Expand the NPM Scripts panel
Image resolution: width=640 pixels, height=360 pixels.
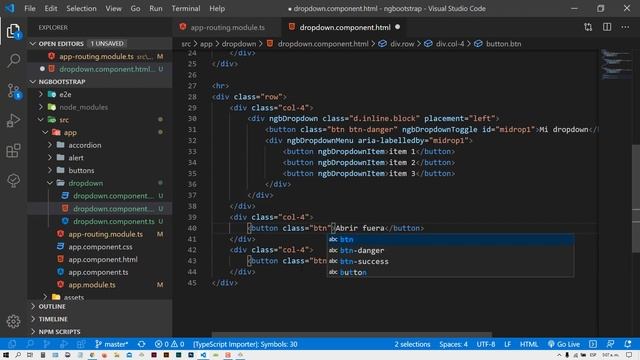100,331
